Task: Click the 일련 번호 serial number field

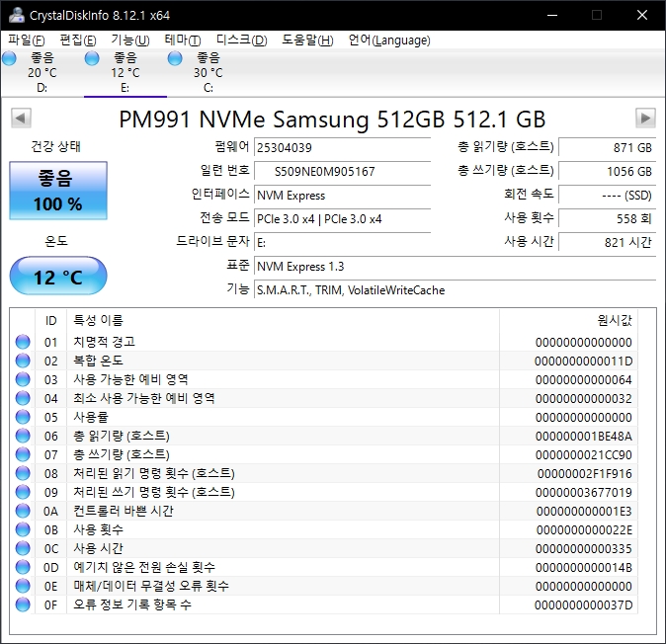Action: tap(342, 171)
